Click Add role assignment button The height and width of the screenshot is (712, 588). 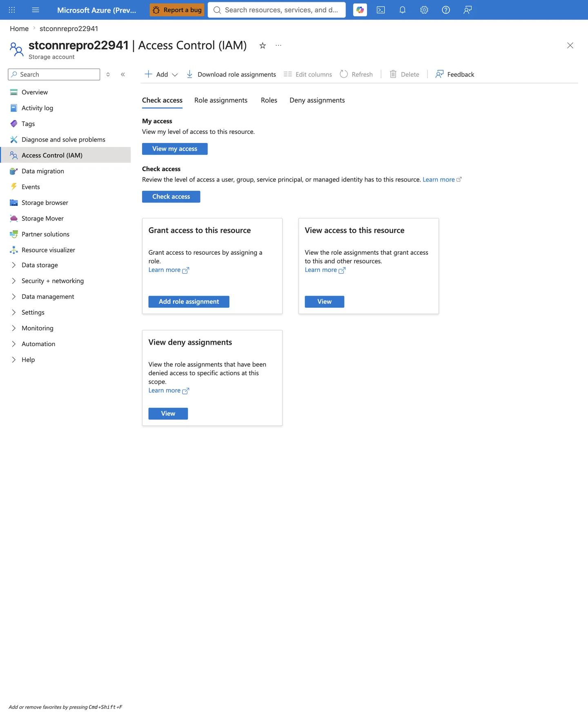coord(189,302)
